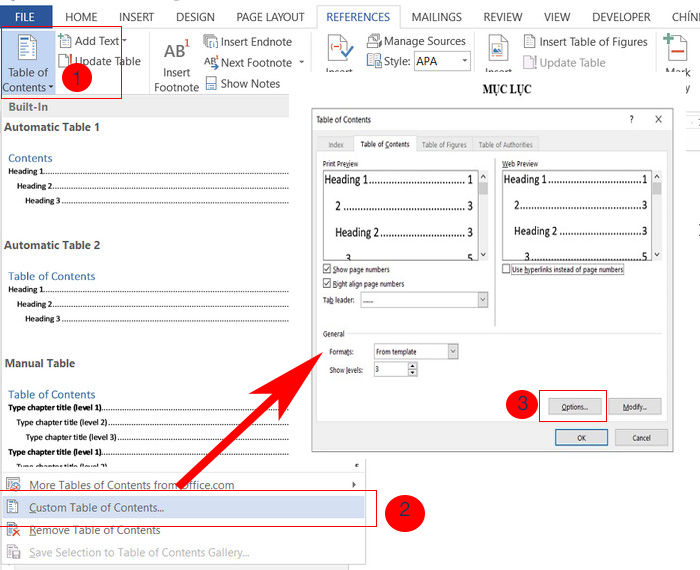Screen dimensions: 700x570
Task: Uncheck Right align page numbers
Action: pyautogui.click(x=327, y=284)
